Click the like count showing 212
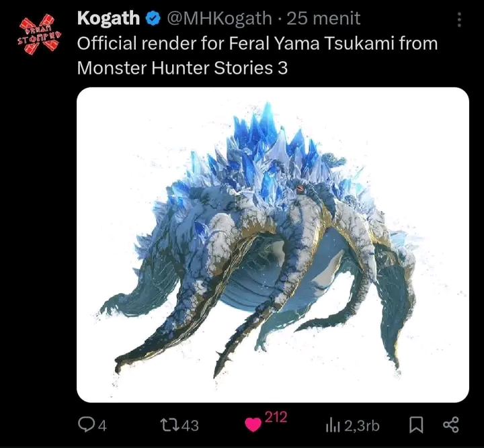This screenshot has width=484, height=448. (276, 417)
